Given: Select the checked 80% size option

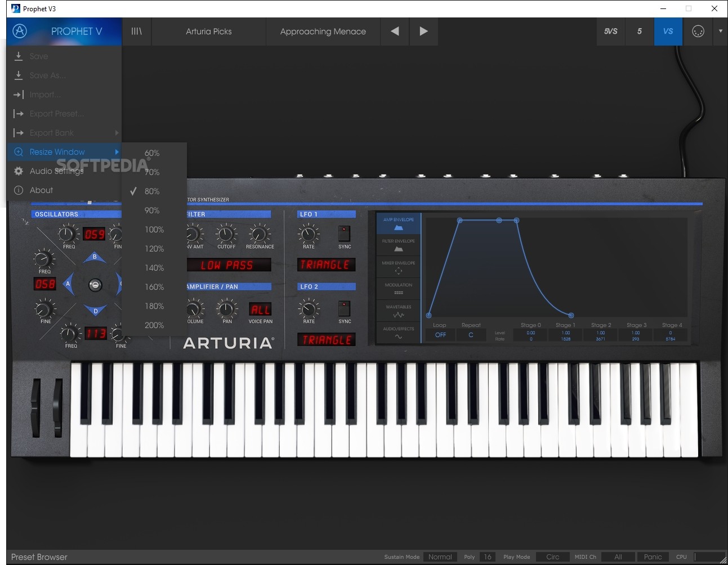Looking at the screenshot, I should (154, 191).
